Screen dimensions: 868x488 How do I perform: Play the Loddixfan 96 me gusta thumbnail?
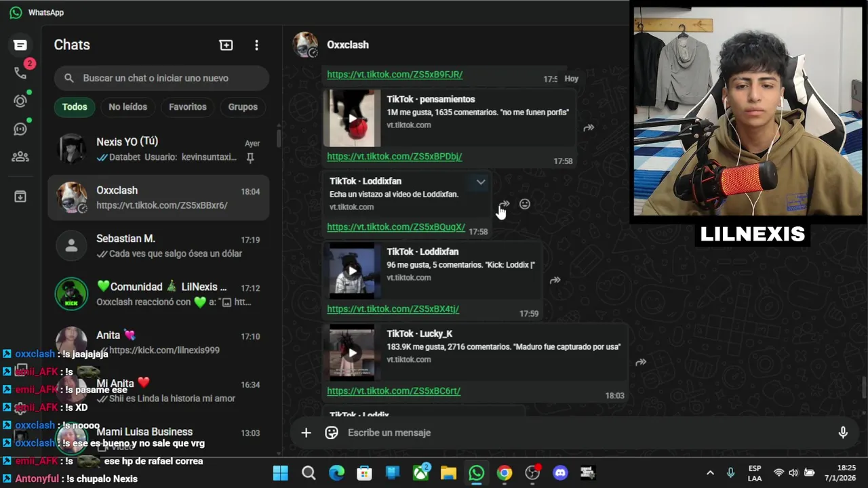click(x=352, y=270)
